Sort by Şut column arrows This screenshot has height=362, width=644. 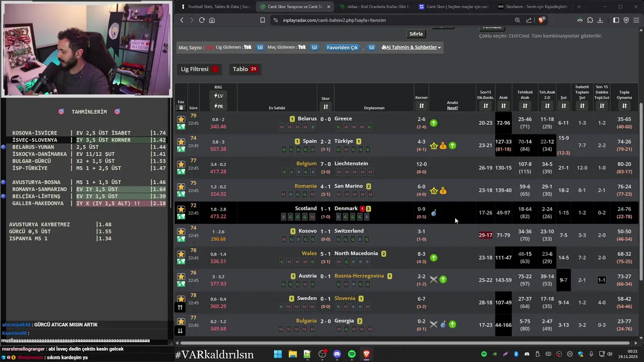[x=563, y=106]
